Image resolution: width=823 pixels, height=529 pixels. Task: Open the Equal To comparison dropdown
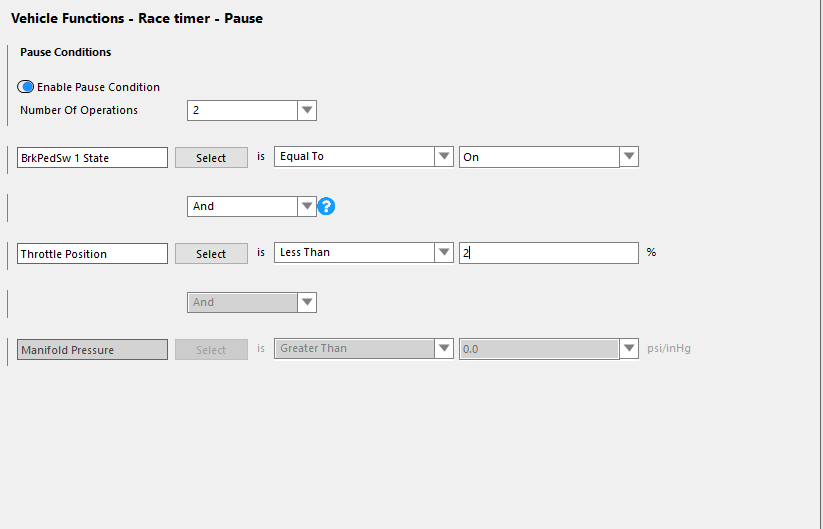click(363, 156)
